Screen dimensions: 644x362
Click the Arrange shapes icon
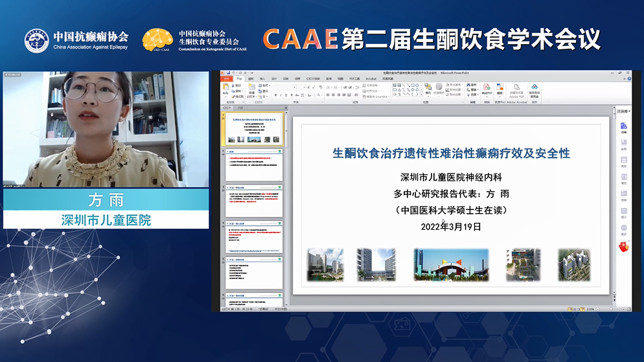(428, 88)
